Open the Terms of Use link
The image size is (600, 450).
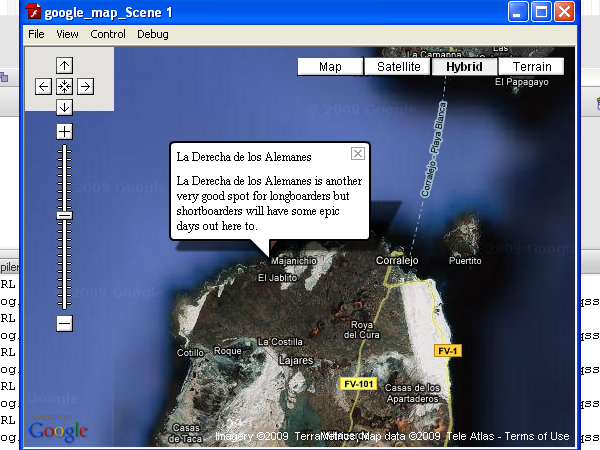point(536,436)
